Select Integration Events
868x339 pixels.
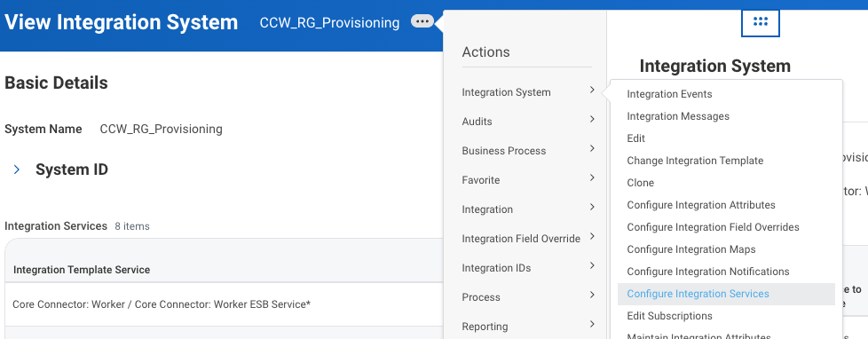669,94
